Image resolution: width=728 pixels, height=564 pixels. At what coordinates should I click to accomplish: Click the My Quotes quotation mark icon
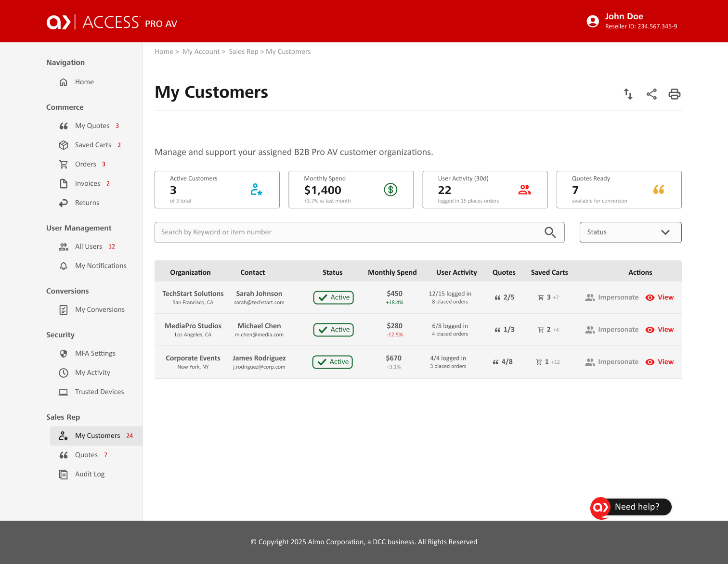[64, 126]
